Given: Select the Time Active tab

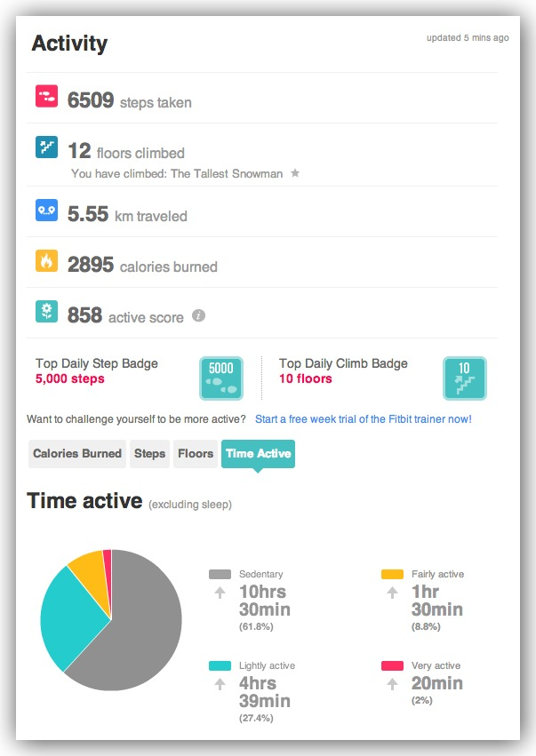Looking at the screenshot, I should point(258,453).
